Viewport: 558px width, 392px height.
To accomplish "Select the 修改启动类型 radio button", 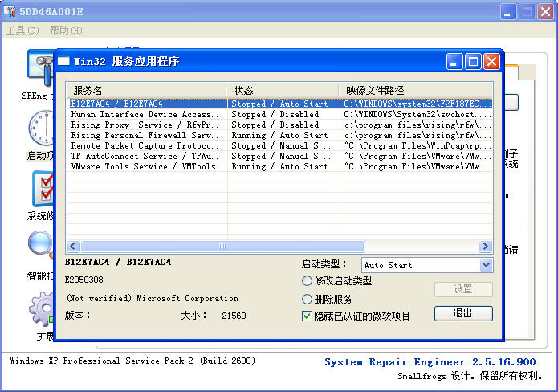I will tap(307, 281).
